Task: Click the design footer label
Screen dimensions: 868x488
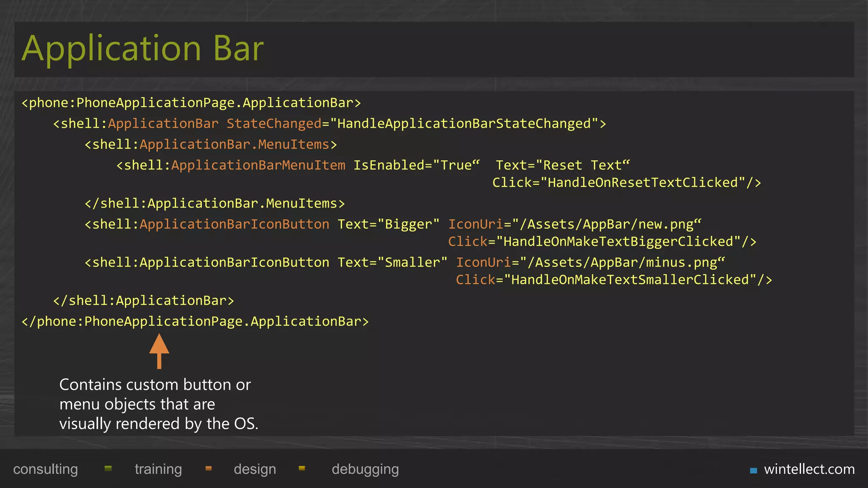Action: 255,469
